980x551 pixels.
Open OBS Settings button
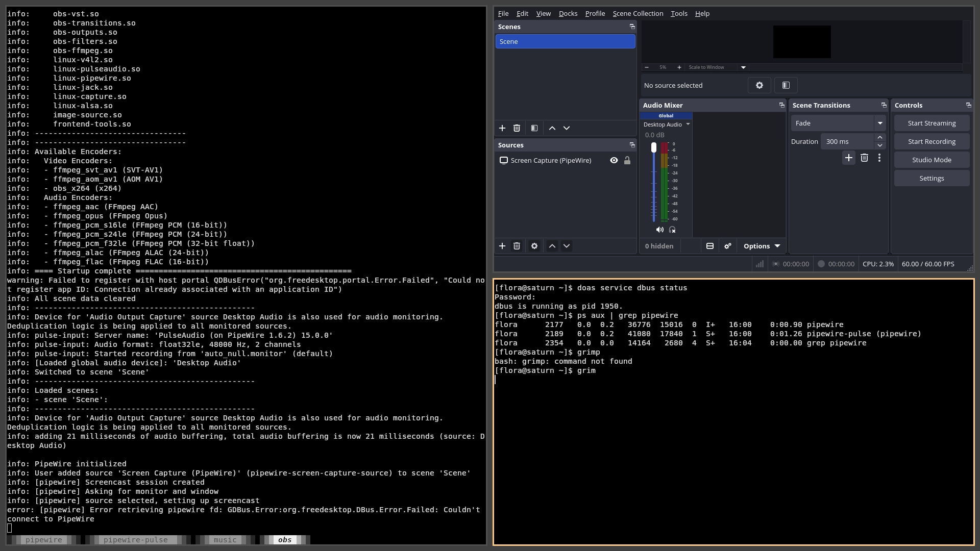[932, 178]
